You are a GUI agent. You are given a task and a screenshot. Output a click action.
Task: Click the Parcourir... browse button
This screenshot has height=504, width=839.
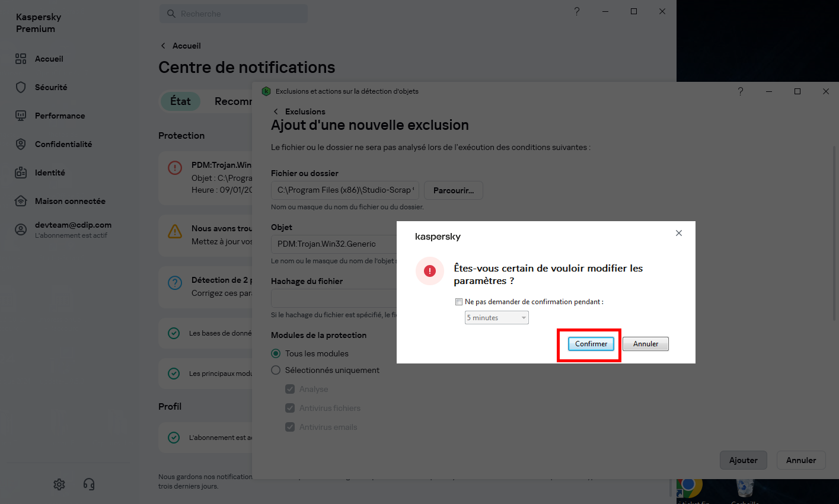[454, 190]
